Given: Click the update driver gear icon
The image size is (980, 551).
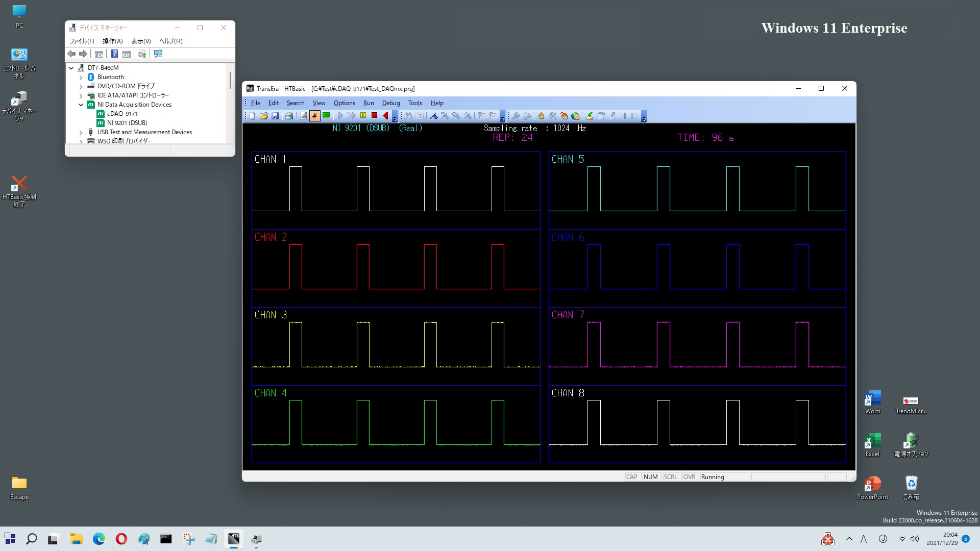Looking at the screenshot, I should coord(142,54).
